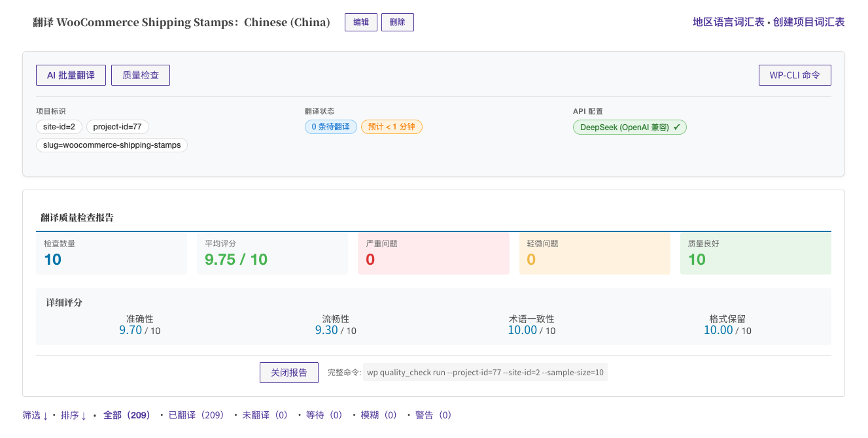The height and width of the screenshot is (438, 868).
Task: Expand the 筛选 filter options
Action: coord(35,415)
